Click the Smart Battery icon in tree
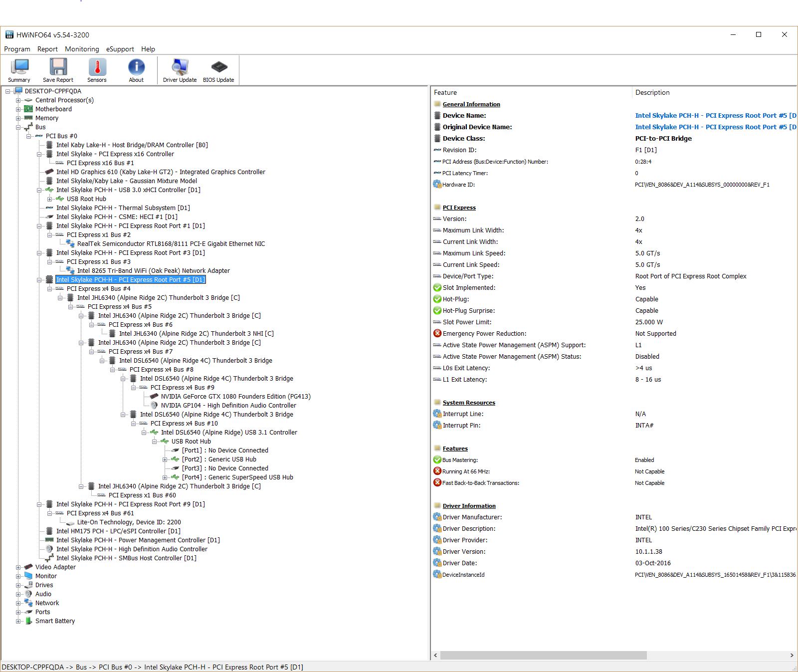 tap(28, 621)
